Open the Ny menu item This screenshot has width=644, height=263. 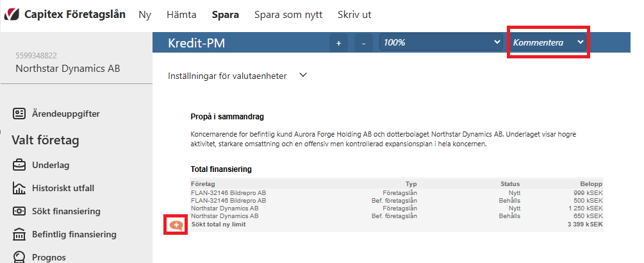coord(145,15)
